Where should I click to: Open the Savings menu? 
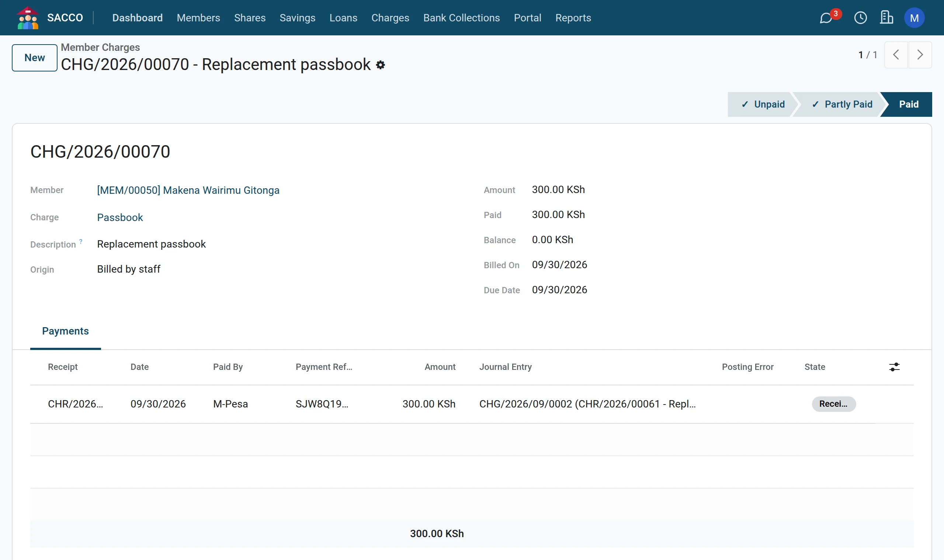(297, 18)
